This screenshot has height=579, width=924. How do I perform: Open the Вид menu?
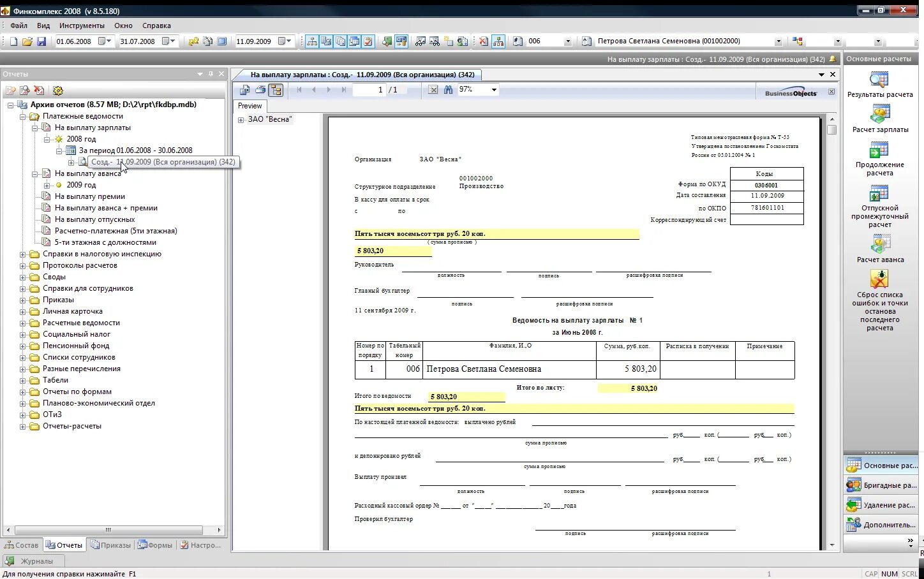(x=43, y=26)
